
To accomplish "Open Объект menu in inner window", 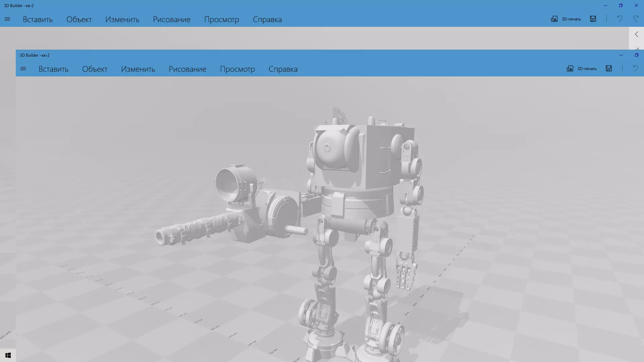I will [x=95, y=69].
